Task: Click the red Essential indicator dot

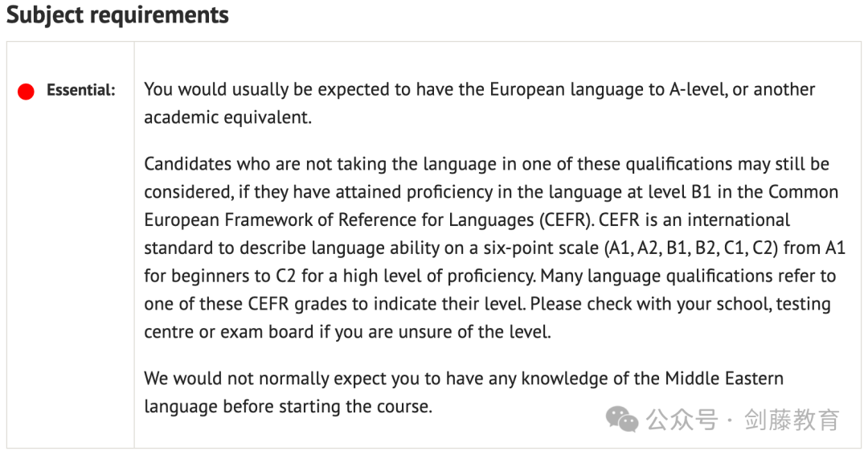Action: point(26,92)
